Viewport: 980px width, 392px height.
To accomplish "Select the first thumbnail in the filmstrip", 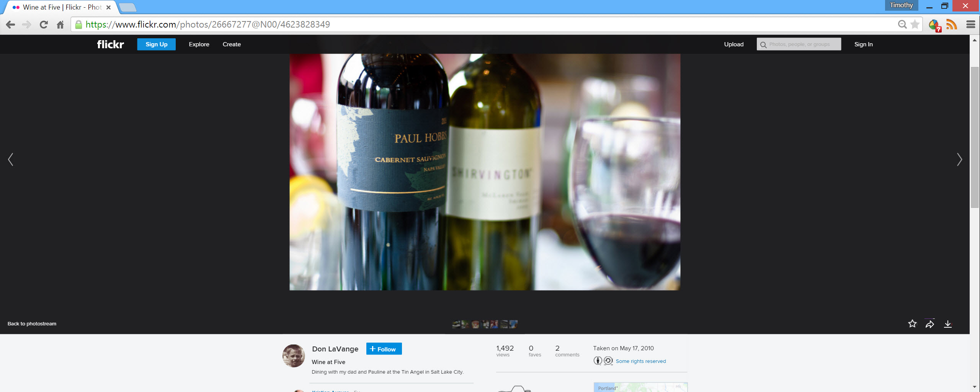I will tap(456, 324).
